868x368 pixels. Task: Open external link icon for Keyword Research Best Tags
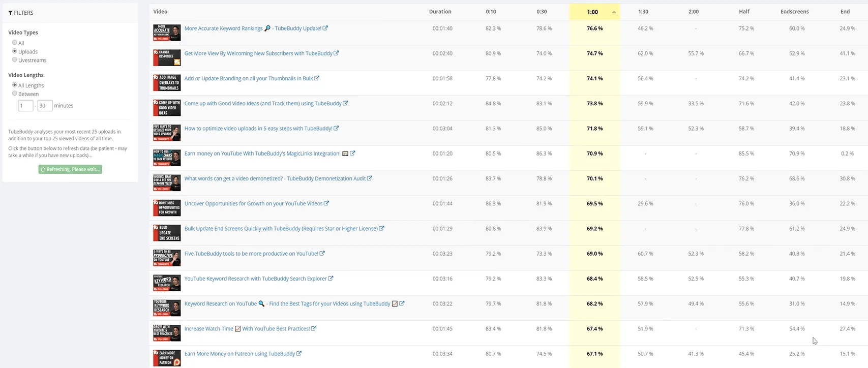click(402, 303)
